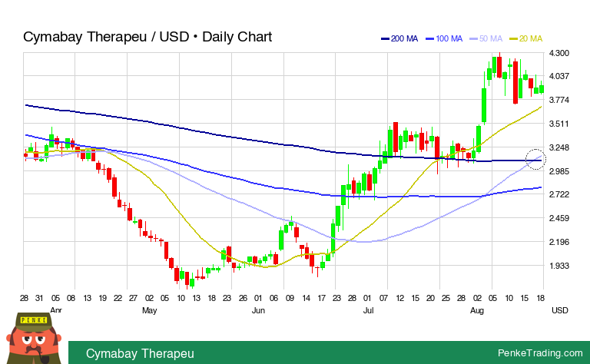
Task: Click the 'Cymabay Therapeu' footer banner text
Action: tap(140, 353)
